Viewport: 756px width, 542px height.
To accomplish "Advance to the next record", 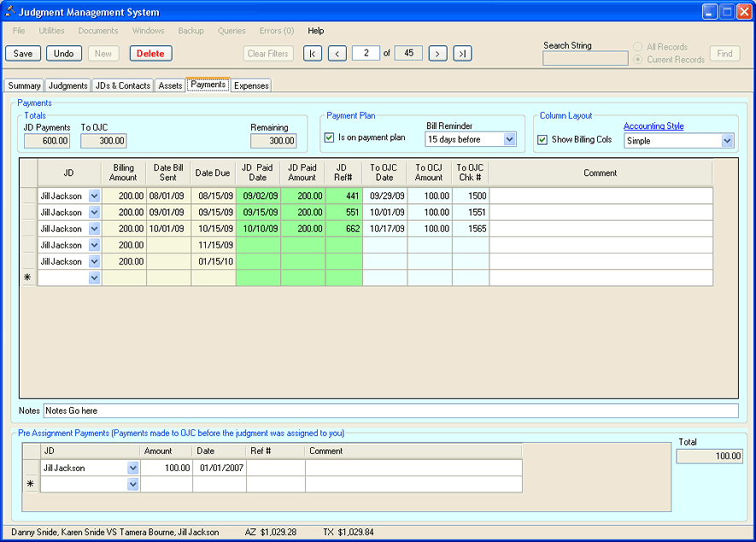I will [437, 54].
